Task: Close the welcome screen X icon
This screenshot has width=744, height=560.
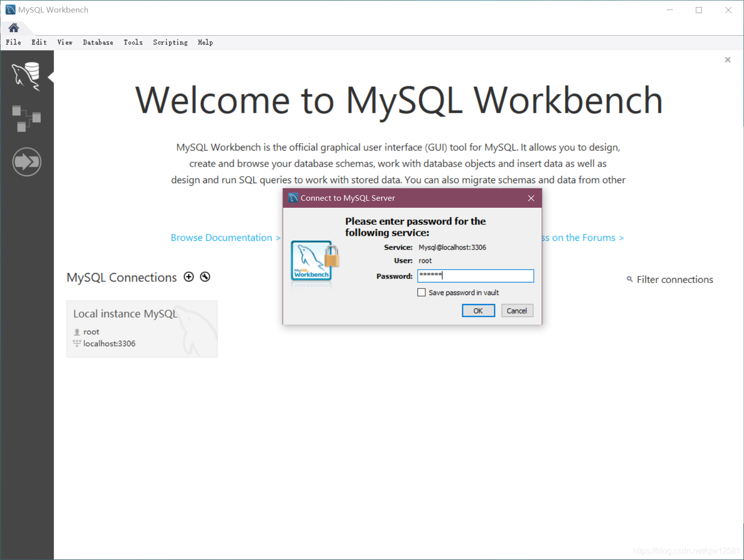Action: [727, 60]
